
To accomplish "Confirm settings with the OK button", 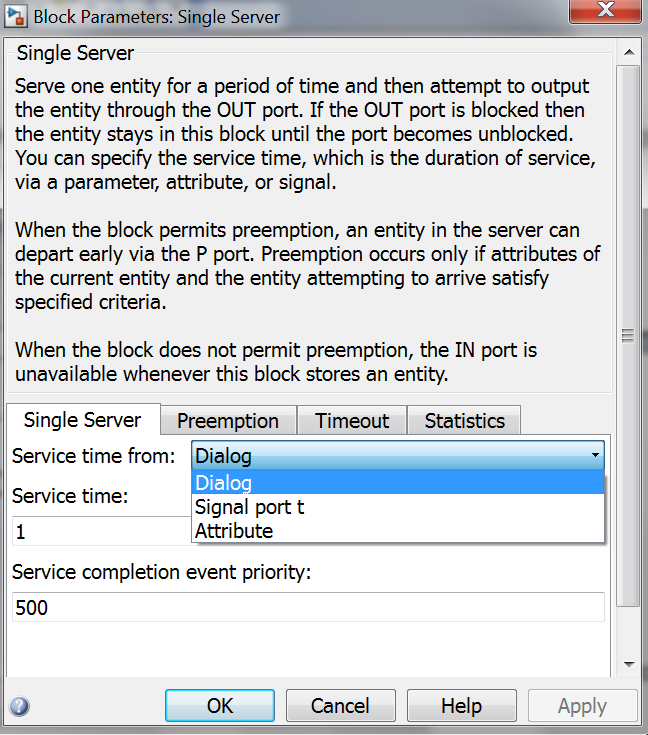I will [x=220, y=705].
